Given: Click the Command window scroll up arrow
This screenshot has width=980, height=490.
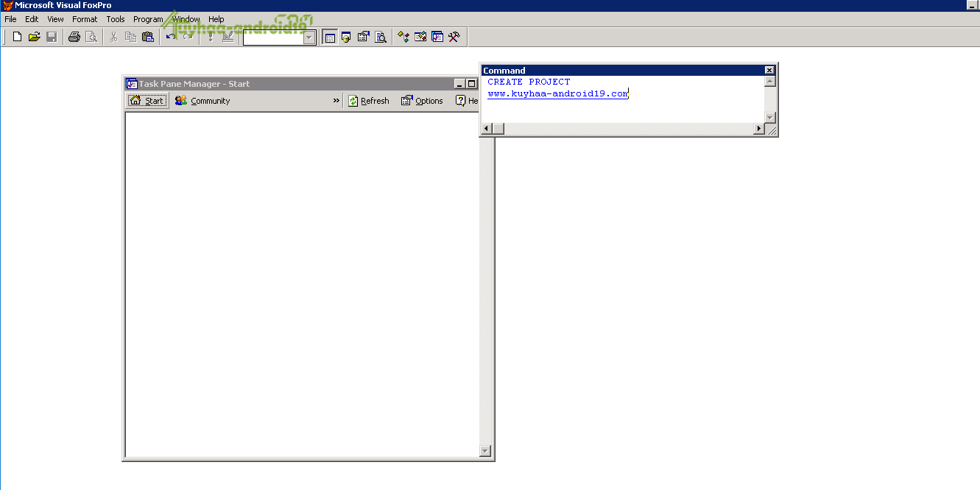Looking at the screenshot, I should [770, 81].
